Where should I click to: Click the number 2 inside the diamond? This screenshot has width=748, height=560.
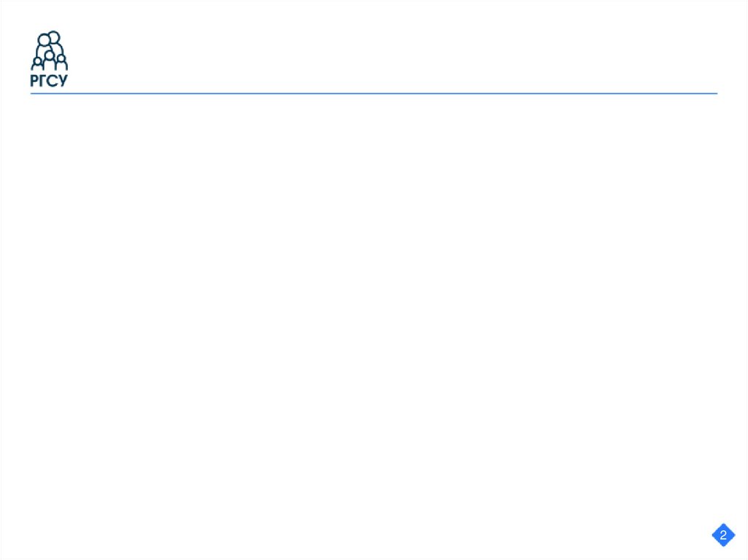click(723, 534)
